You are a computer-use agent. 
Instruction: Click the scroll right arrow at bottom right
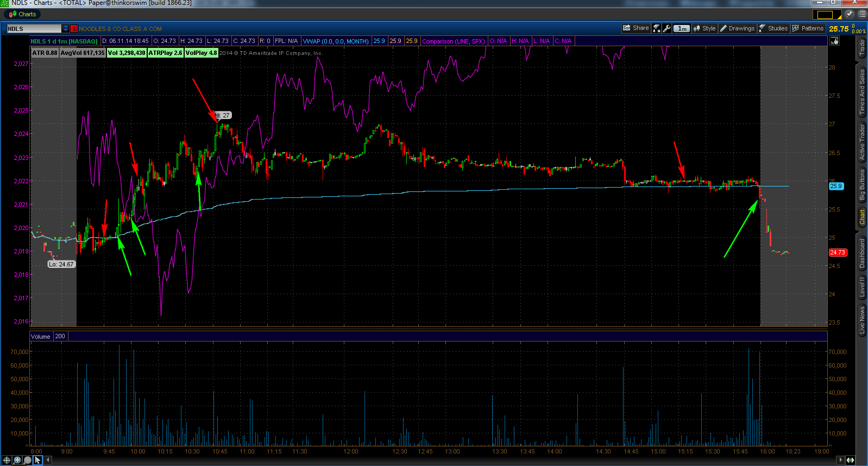(841, 460)
